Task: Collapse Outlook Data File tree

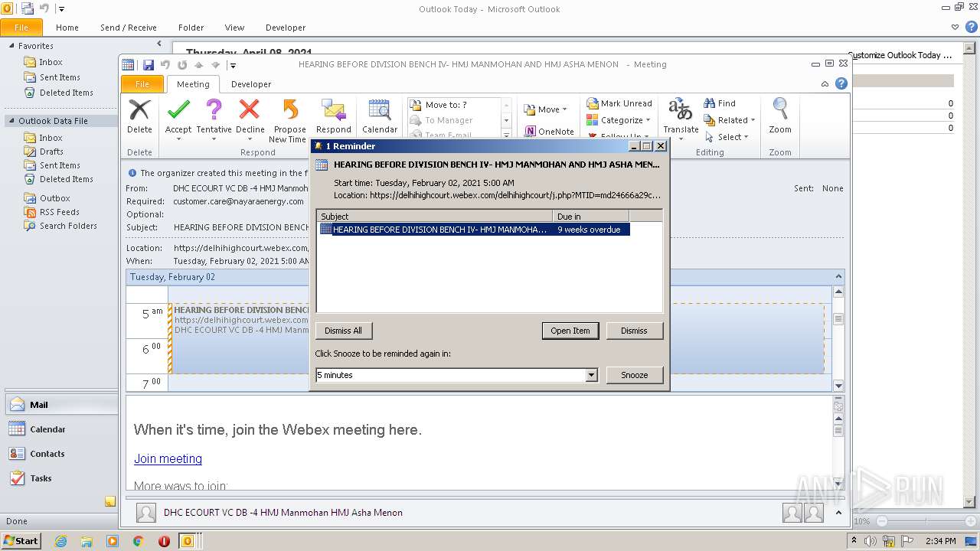Action: pos(11,121)
